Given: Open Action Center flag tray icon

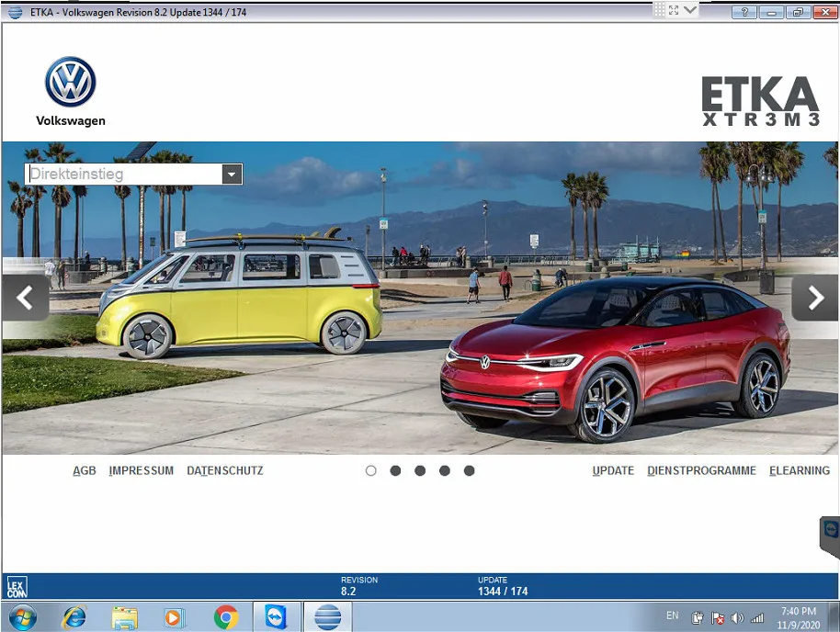Looking at the screenshot, I should (718, 618).
